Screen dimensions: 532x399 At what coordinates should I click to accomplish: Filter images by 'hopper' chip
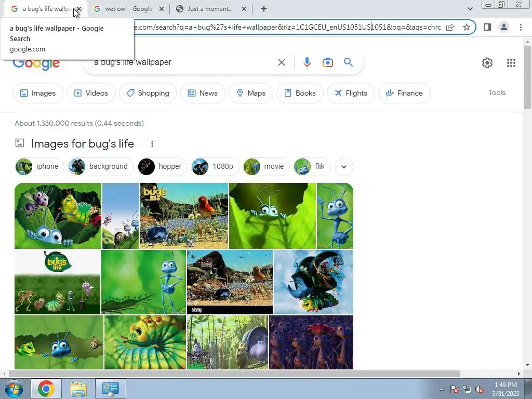point(162,167)
